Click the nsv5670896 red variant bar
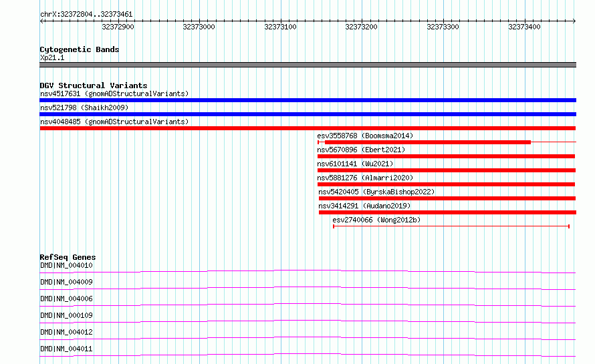This screenshot has height=364, width=595. [x=447, y=156]
